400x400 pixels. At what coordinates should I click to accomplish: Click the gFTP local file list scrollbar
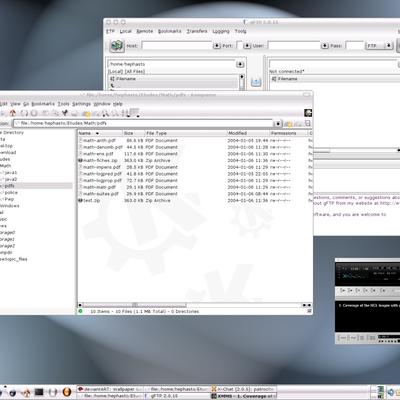pos(242,82)
